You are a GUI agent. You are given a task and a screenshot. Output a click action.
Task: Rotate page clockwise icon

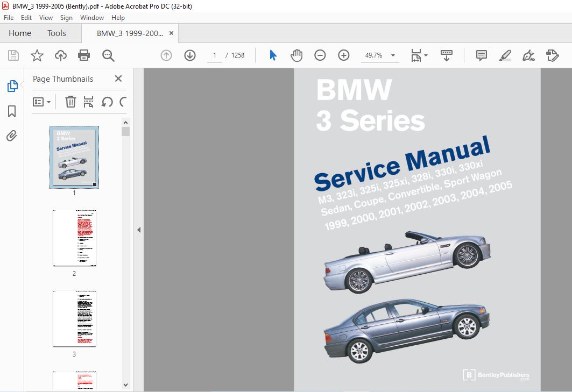pyautogui.click(x=123, y=102)
